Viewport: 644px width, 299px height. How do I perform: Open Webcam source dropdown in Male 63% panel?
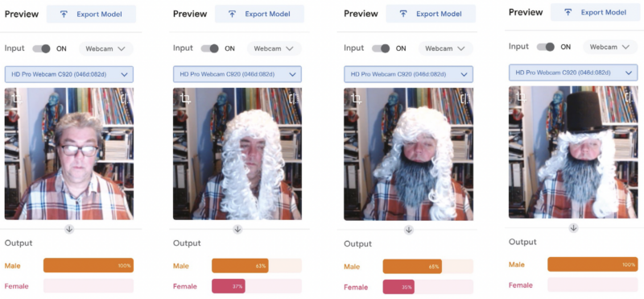click(x=274, y=48)
